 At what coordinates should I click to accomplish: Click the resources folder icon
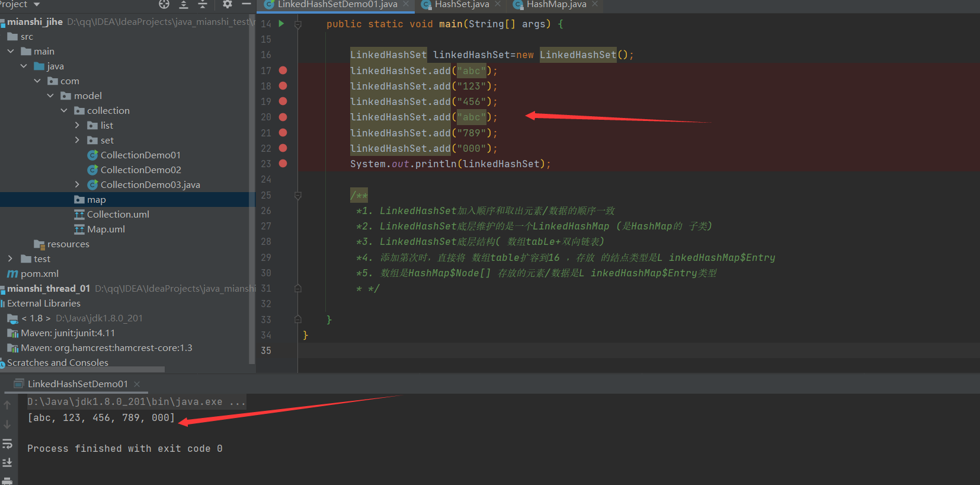click(x=40, y=244)
